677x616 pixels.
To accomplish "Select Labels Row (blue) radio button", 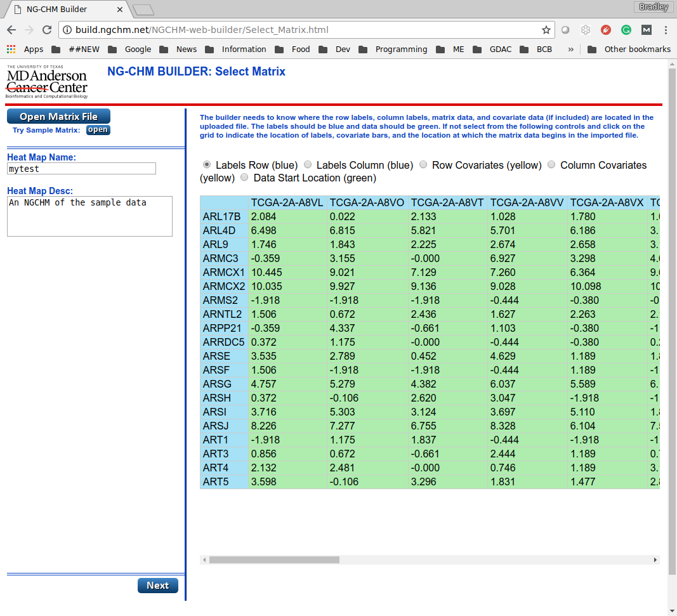I will [x=207, y=164].
